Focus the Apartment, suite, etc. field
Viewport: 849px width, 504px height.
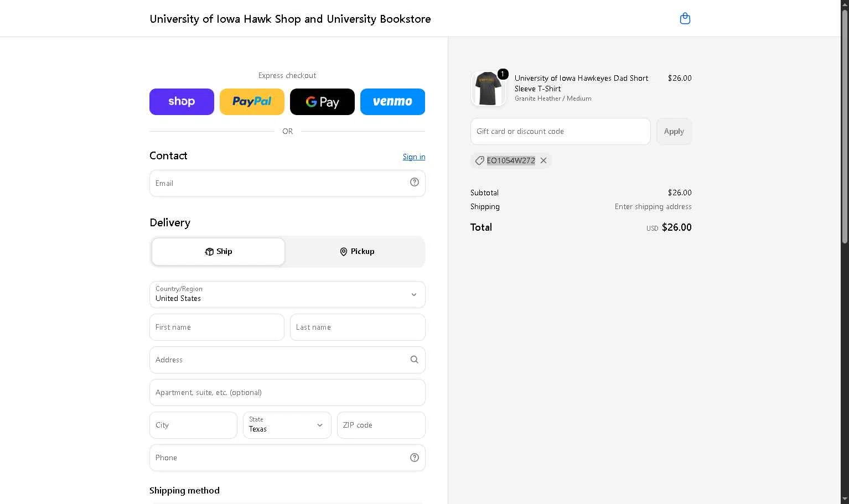tap(287, 392)
